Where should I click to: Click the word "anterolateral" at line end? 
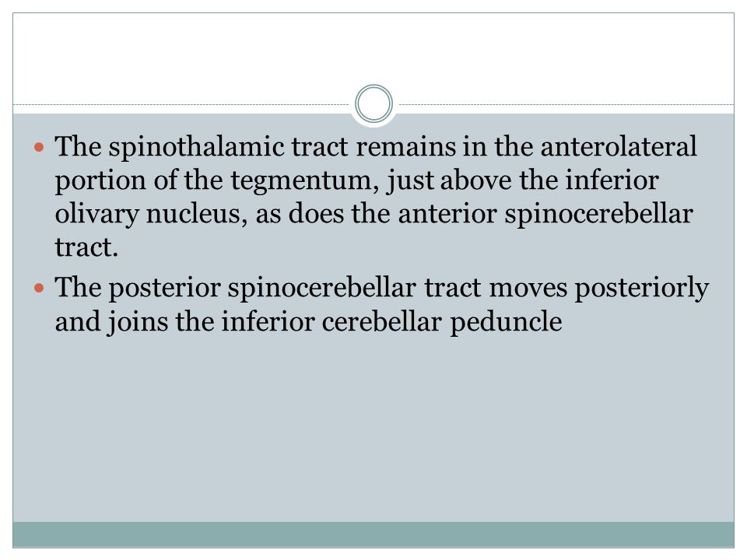[x=619, y=145]
